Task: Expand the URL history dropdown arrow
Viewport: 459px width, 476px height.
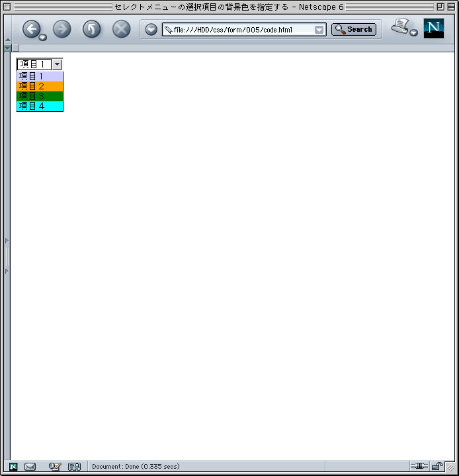Action: 319,30
